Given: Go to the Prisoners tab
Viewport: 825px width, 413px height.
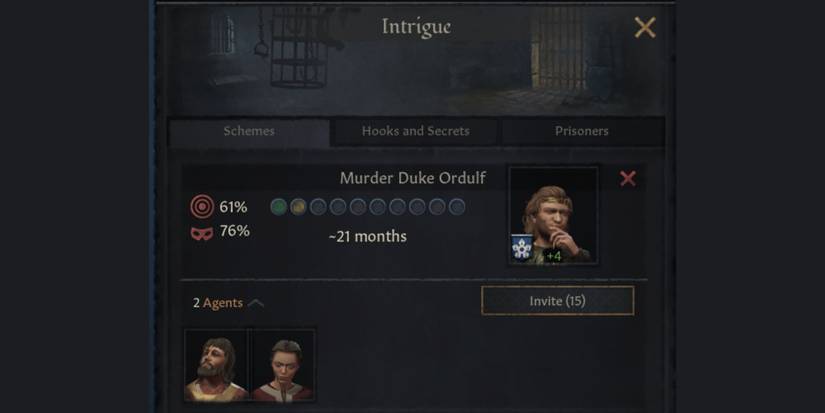Looking at the screenshot, I should [x=581, y=131].
